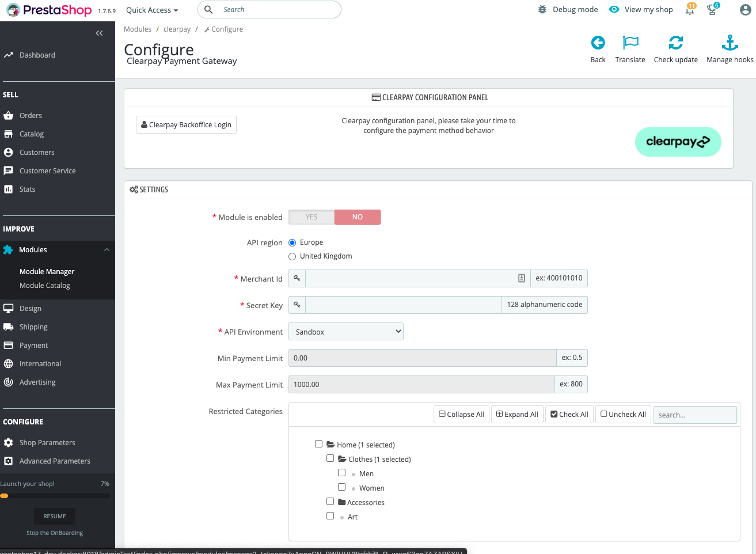Screen dimensions: 756x554
Task: Click the onboarding progress bar
Action: (x=55, y=496)
